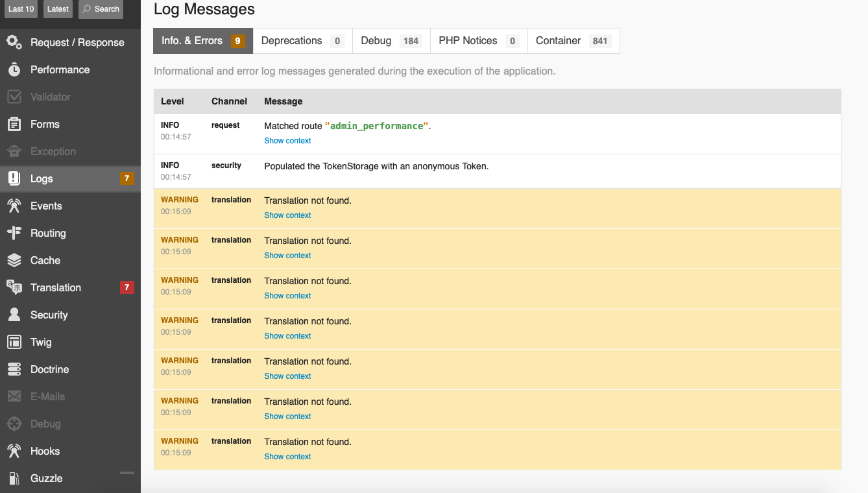Viewport: 868px width, 493px height.
Task: Click the Search magnifier icon
Action: [x=87, y=9]
